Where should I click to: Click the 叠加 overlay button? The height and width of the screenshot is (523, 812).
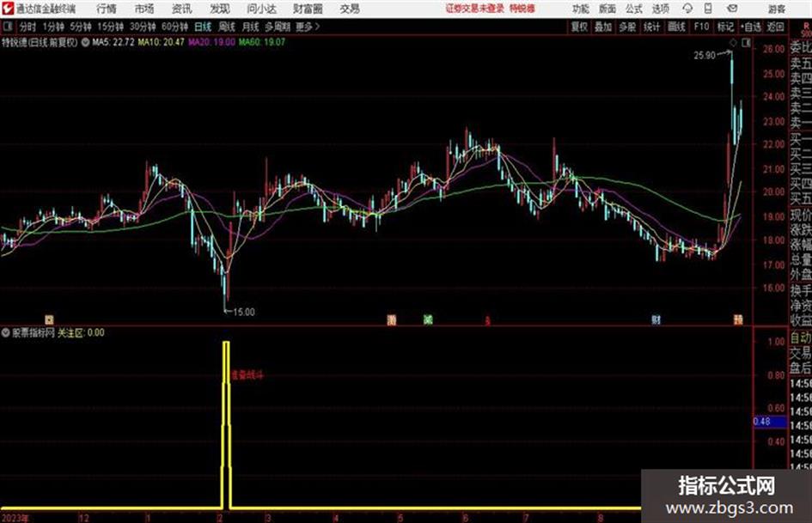pyautogui.click(x=603, y=27)
